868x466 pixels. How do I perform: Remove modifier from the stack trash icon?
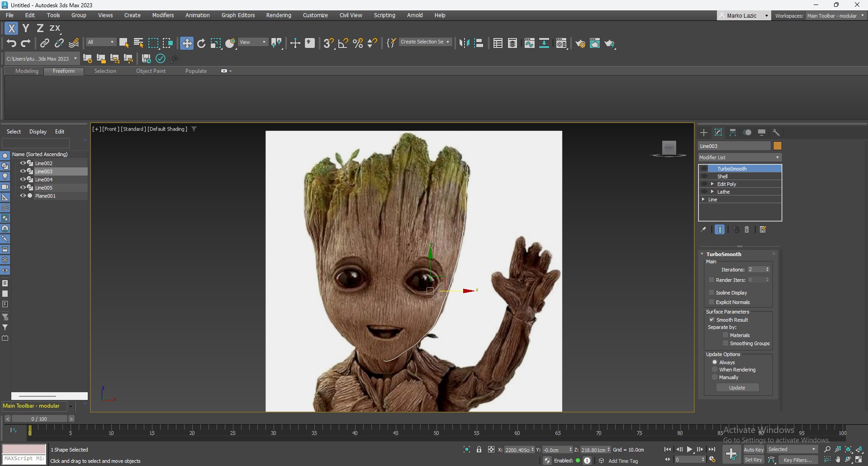[747, 230]
